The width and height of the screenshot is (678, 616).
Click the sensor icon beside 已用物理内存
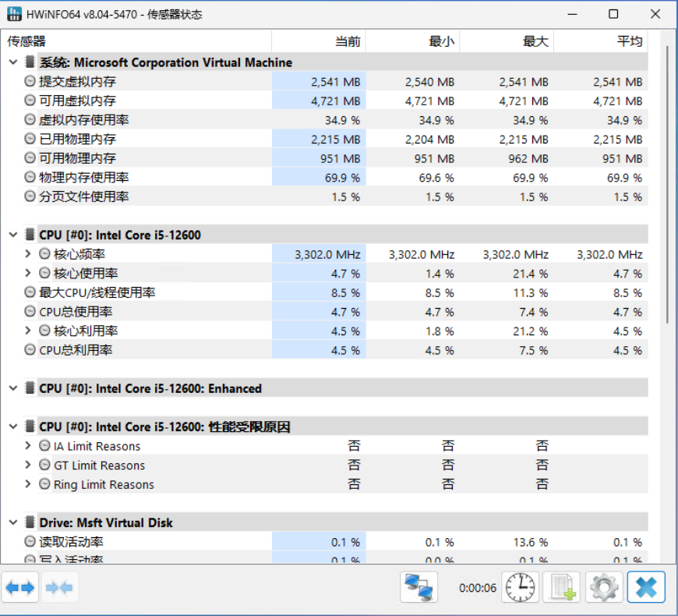[x=30, y=139]
